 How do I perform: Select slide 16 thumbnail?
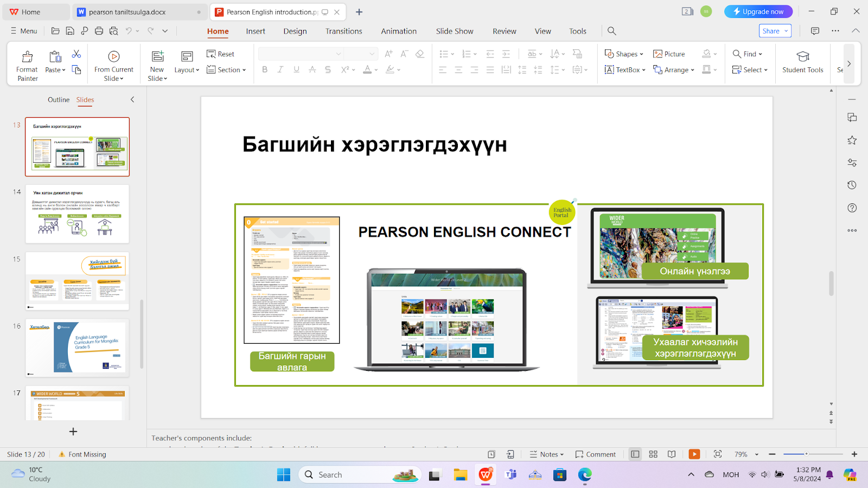77,348
